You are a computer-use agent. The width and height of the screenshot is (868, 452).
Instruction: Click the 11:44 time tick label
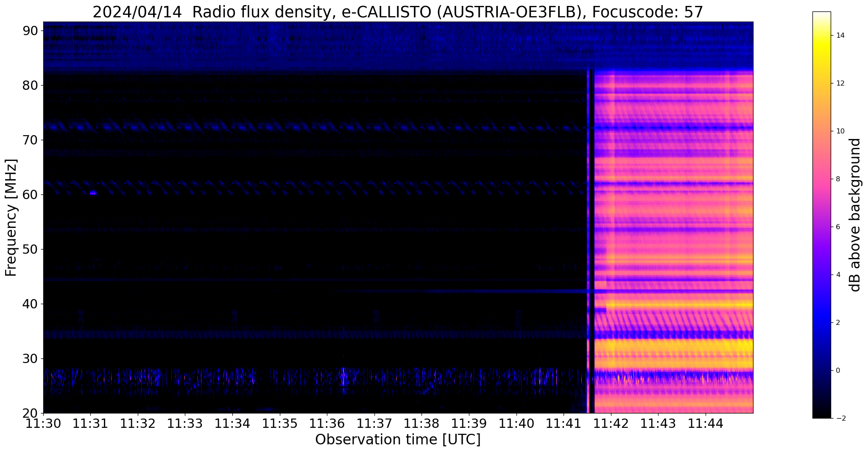pos(706,424)
